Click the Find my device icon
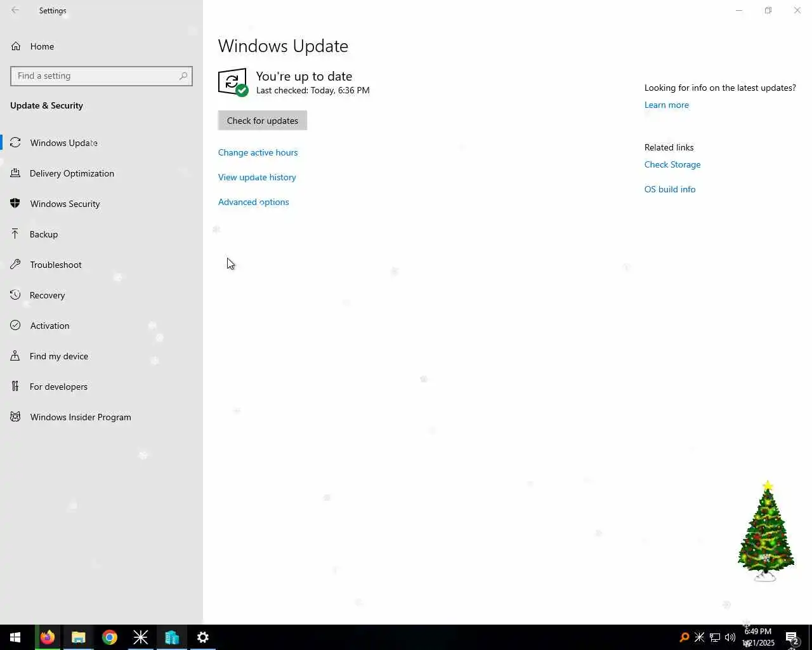Image resolution: width=812 pixels, height=650 pixels. (x=15, y=356)
